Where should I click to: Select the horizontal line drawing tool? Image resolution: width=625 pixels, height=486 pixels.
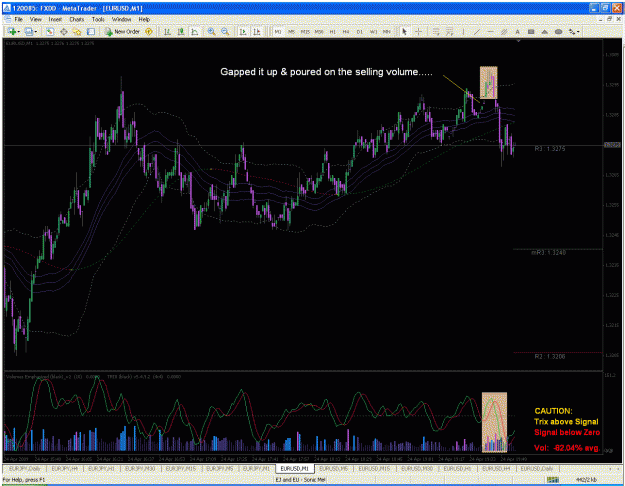point(490,31)
